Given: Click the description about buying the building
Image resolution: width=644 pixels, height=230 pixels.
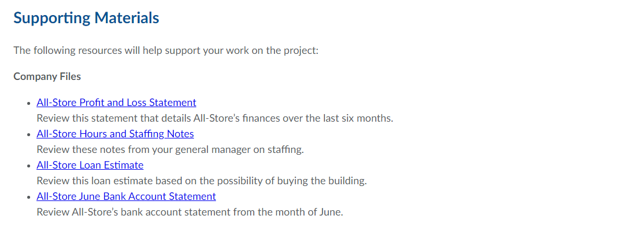Looking at the screenshot, I should tap(202, 181).
